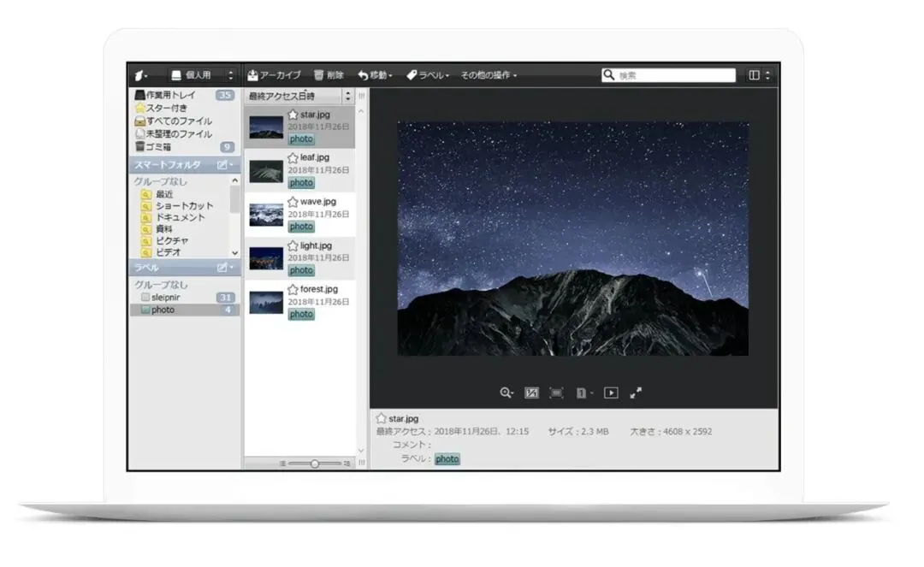Screen dimensions: 924x567
Task: Start the slideshow play button
Action: click(x=611, y=393)
